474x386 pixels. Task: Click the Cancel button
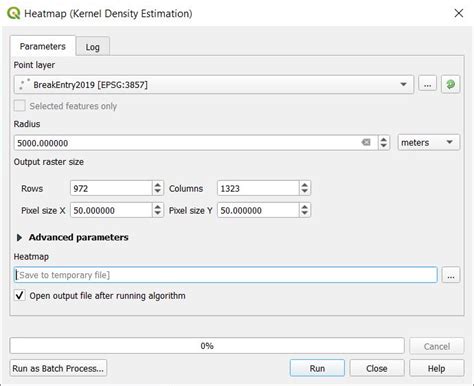pyautogui.click(x=436, y=346)
